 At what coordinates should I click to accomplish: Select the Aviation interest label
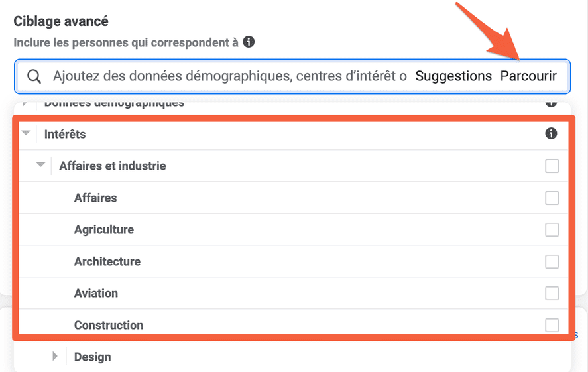[x=96, y=293]
